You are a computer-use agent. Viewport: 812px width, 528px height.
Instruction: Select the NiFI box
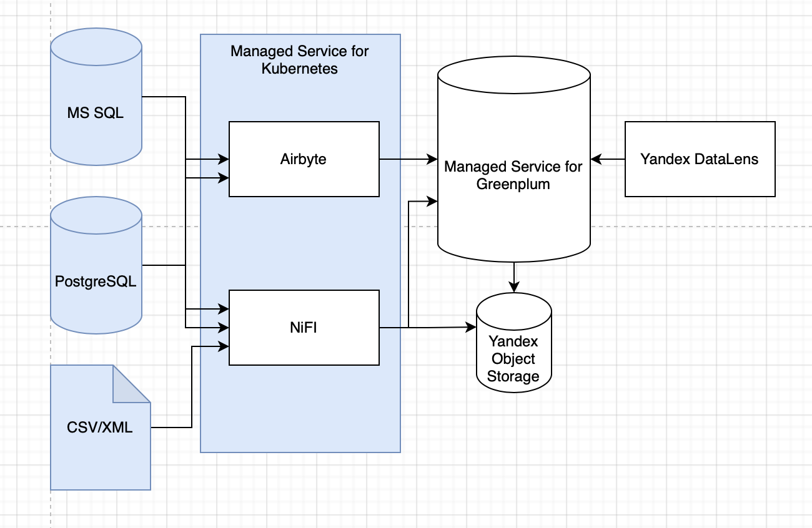[304, 328]
